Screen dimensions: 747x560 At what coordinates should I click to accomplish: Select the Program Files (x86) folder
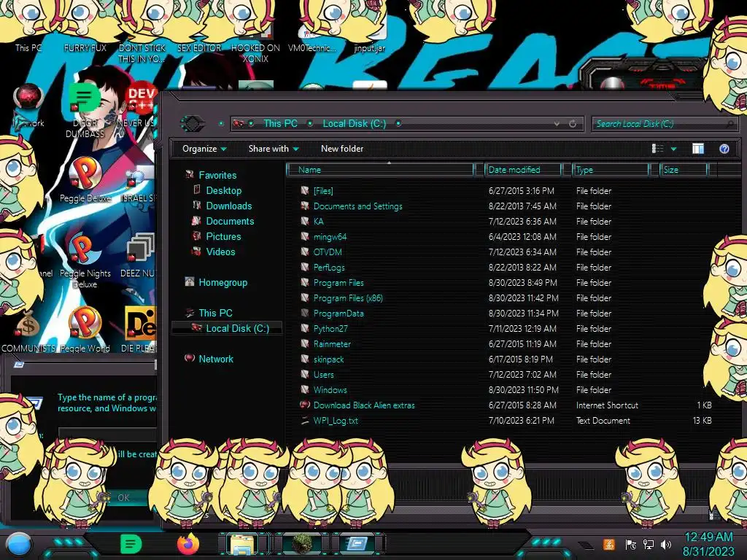click(348, 298)
